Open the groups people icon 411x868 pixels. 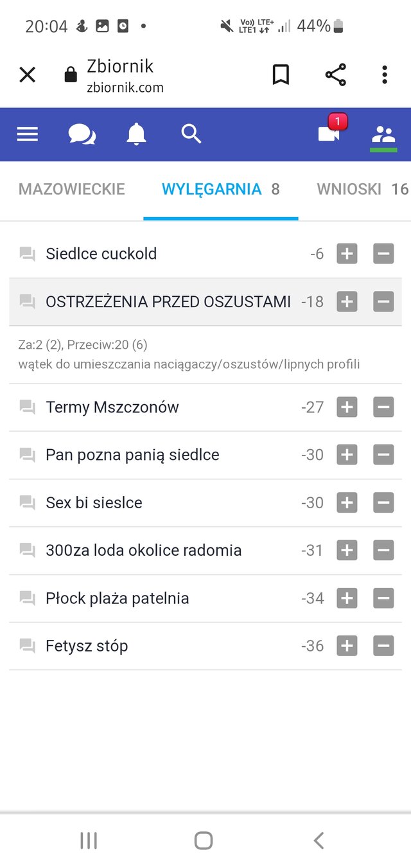coord(384,134)
